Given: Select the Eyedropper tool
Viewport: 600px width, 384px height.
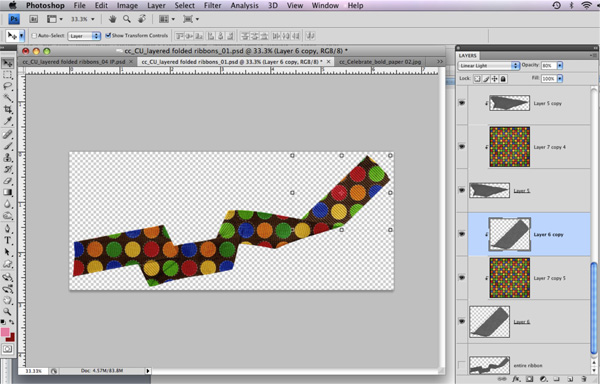Looking at the screenshot, I should [x=8, y=121].
